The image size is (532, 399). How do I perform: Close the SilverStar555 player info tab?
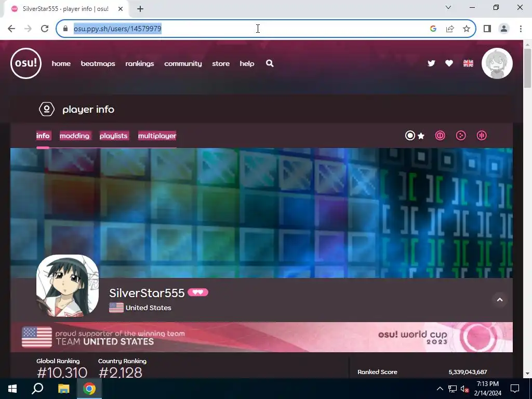(121, 9)
